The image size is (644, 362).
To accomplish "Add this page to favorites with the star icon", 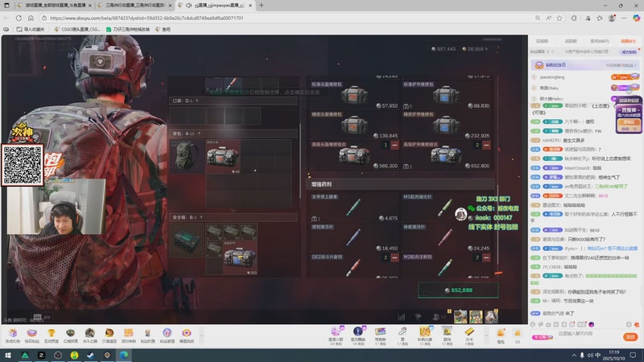I will pos(559,18).
